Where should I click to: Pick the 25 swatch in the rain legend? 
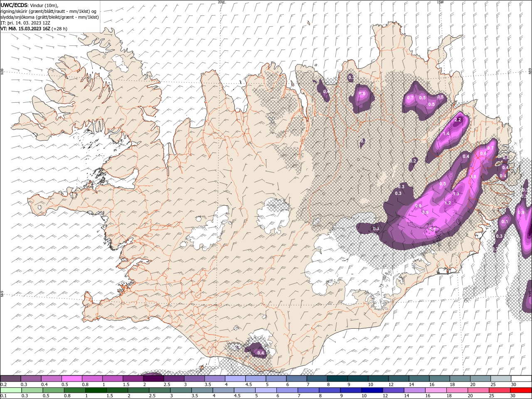[x=499, y=390]
